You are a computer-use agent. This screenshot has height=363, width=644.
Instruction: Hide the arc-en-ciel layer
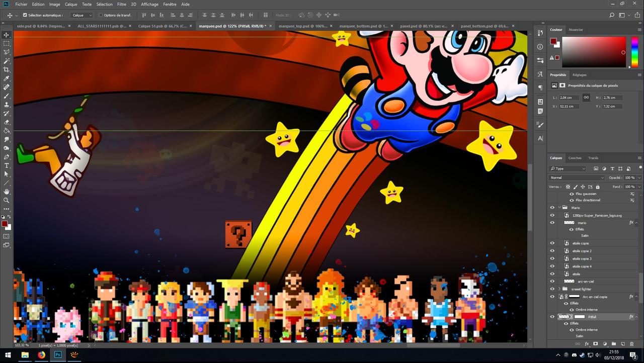pyautogui.click(x=552, y=282)
